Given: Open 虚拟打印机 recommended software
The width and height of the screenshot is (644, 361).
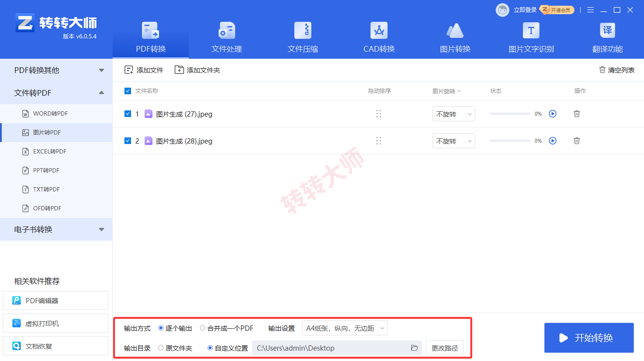Looking at the screenshot, I should tap(56, 324).
